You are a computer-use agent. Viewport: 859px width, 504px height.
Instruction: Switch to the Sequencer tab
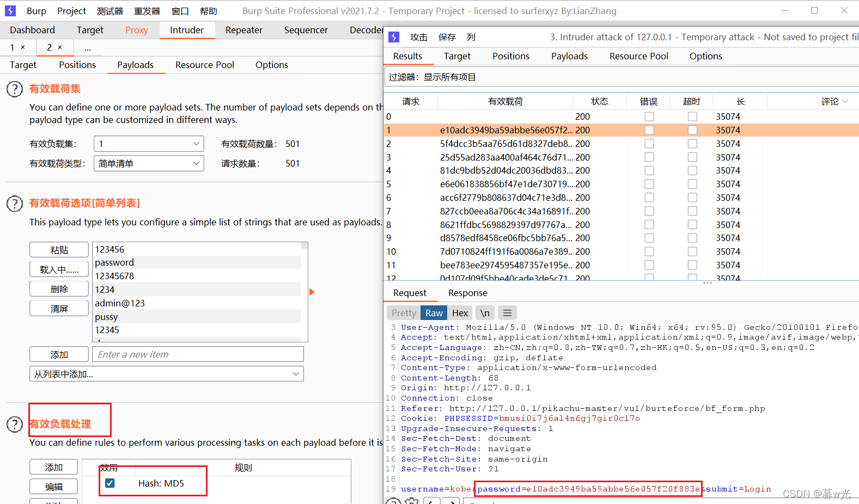point(306,30)
